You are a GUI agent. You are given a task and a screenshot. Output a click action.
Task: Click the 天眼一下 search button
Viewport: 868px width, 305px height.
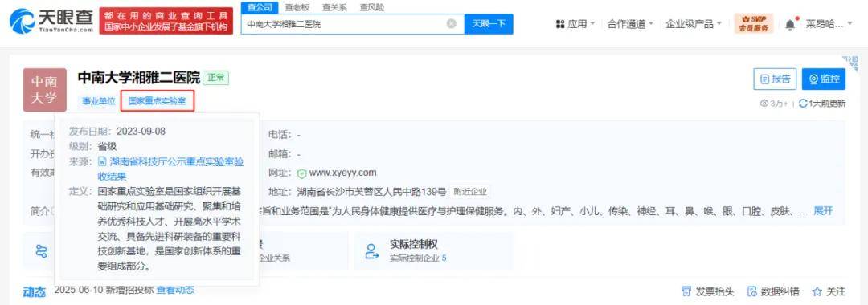(489, 24)
